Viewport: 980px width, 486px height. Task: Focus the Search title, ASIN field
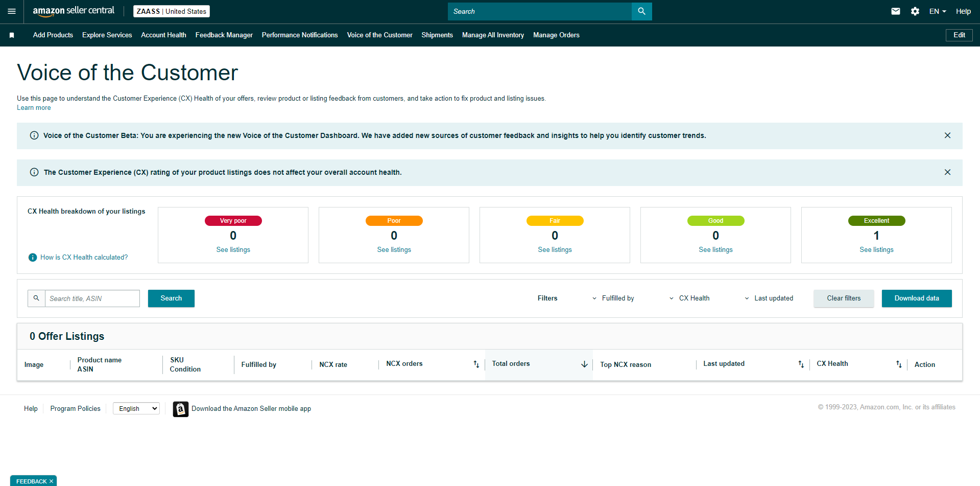[x=92, y=298]
